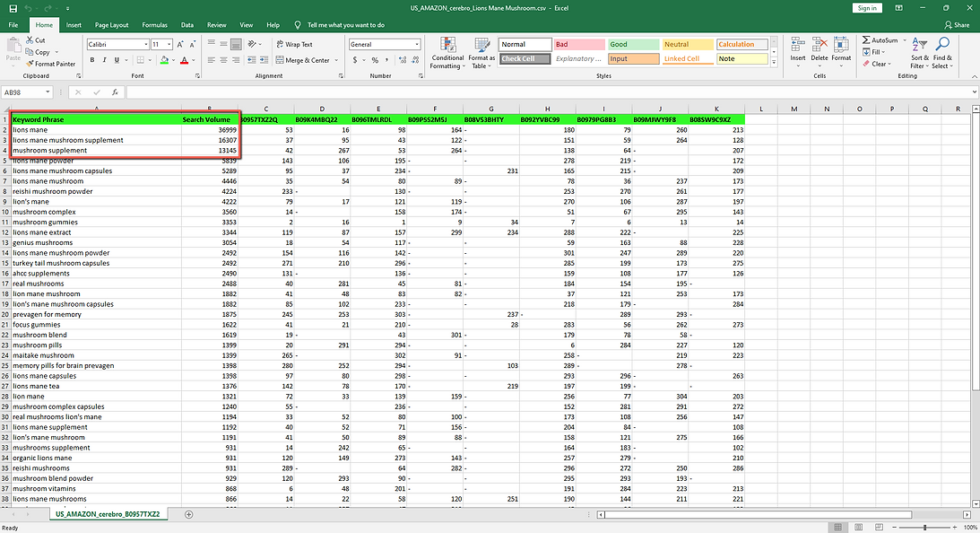The height and width of the screenshot is (533, 980).
Task: Expand the cell styles gallery
Action: coord(774,63)
